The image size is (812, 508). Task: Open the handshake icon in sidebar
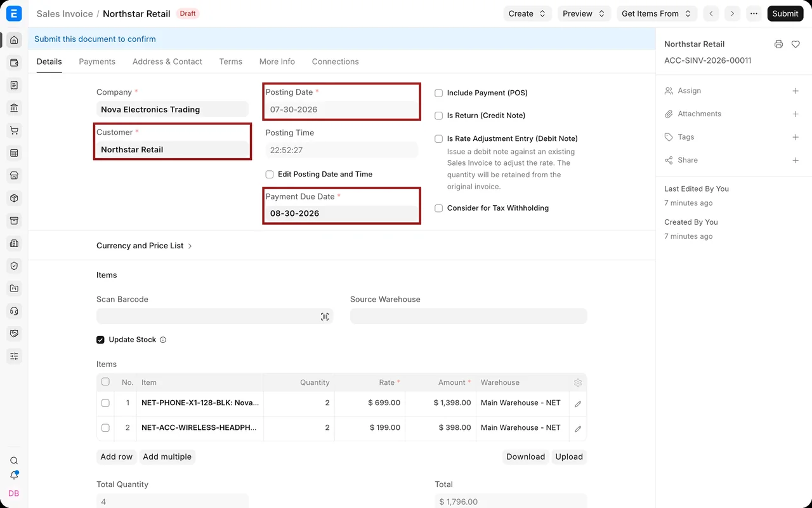click(14, 333)
